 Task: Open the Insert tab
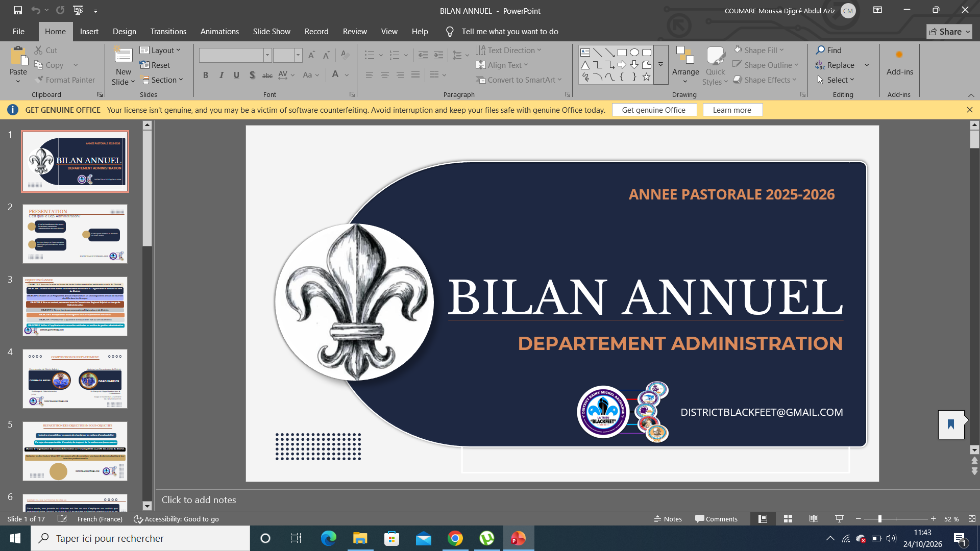89,32
